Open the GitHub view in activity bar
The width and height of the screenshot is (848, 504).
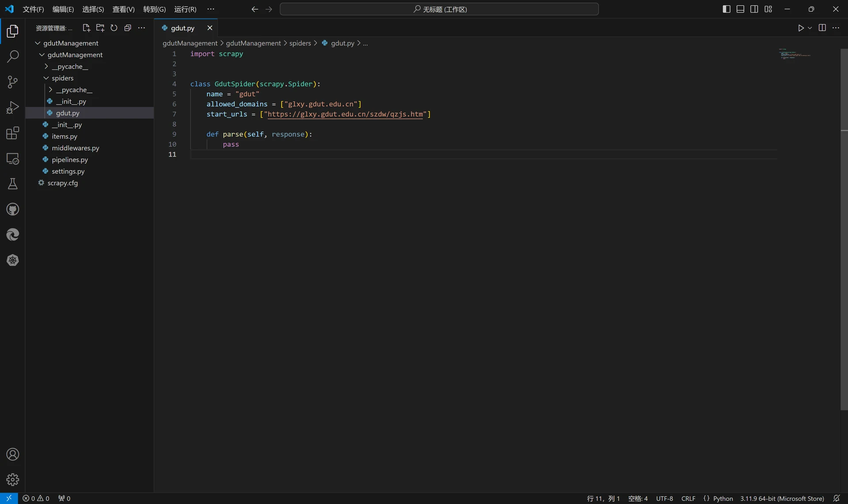click(x=13, y=209)
